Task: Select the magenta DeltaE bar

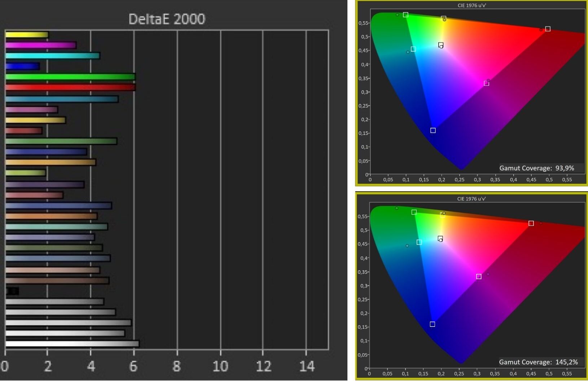Action: 40,45
